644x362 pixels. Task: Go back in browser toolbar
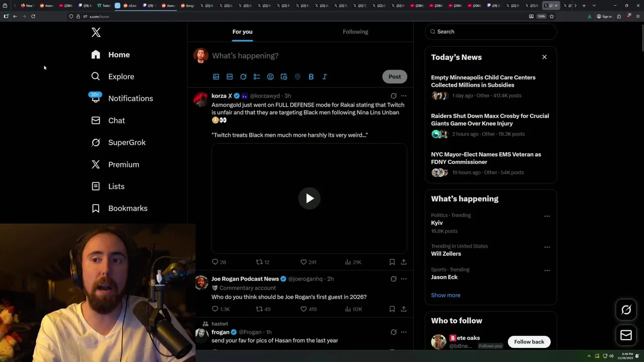15,16
